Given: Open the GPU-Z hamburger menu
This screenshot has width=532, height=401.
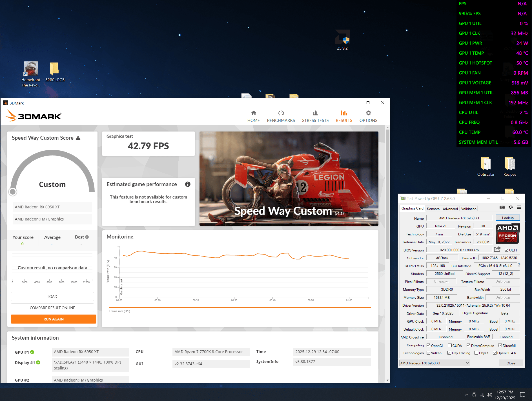Looking at the screenshot, I should (x=519, y=207).
